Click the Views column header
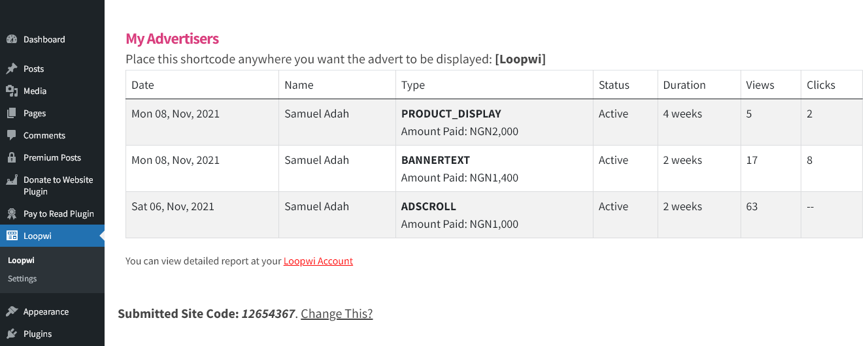868x346 pixels. [x=760, y=85]
